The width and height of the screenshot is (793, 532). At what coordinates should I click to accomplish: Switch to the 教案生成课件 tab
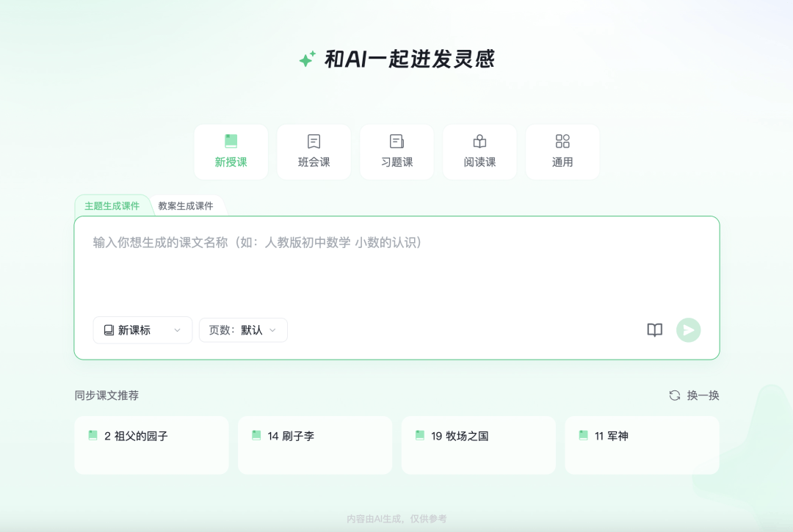(186, 206)
